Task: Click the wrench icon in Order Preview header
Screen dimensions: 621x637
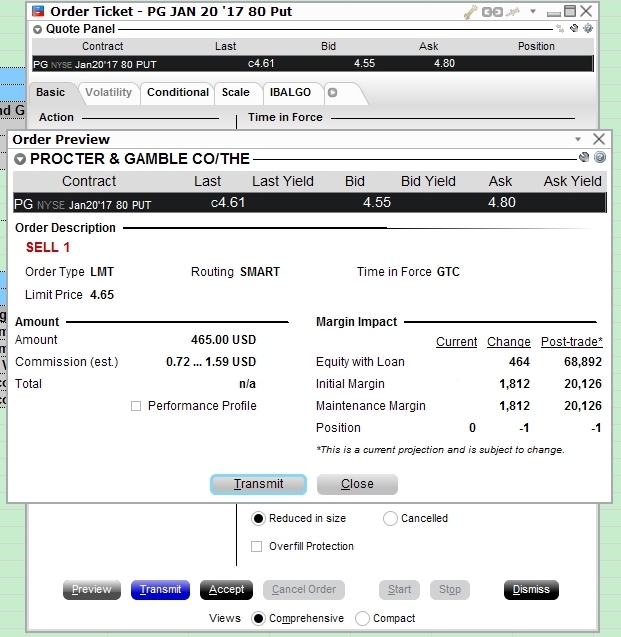Action: (584, 157)
